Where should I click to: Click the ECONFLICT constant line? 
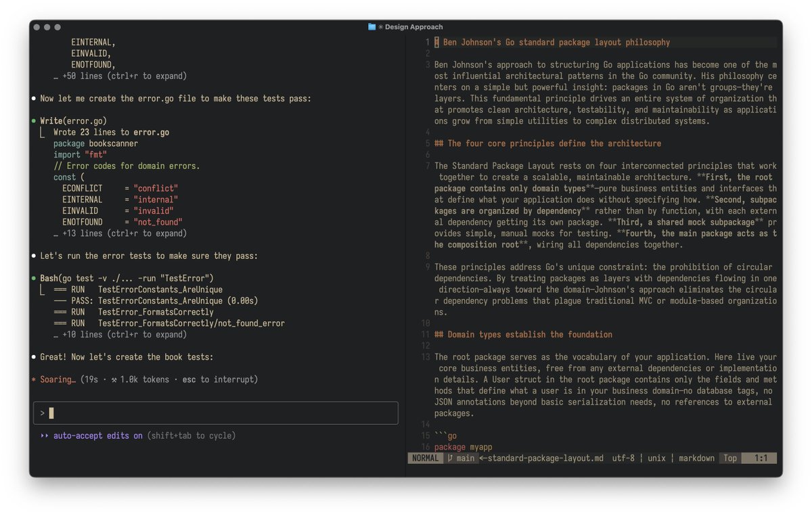coord(120,189)
